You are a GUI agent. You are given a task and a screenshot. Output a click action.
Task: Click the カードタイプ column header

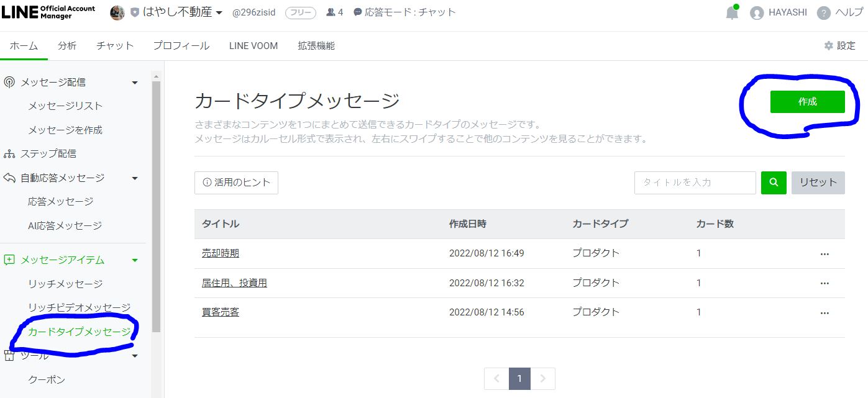point(600,224)
